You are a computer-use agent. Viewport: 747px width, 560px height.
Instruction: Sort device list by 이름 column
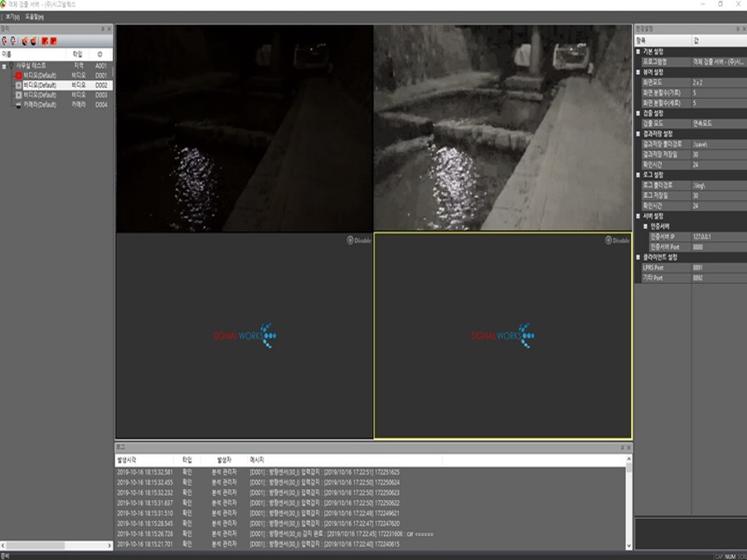pyautogui.click(x=33, y=54)
